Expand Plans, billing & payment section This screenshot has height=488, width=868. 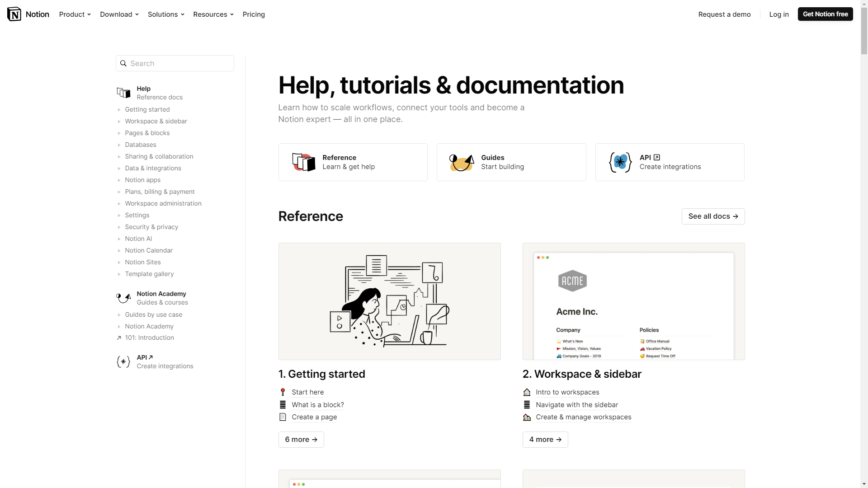pyautogui.click(x=119, y=192)
